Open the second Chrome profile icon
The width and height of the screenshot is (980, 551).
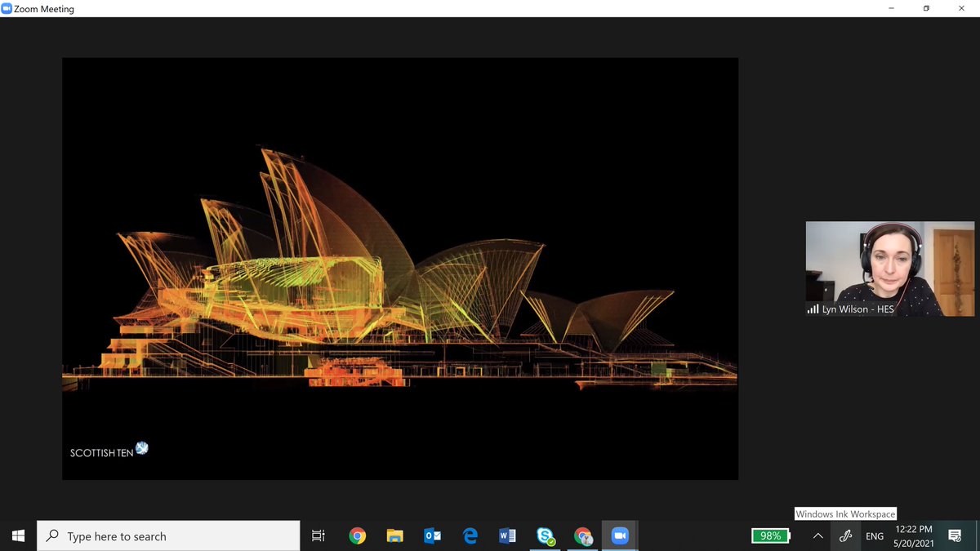point(582,536)
